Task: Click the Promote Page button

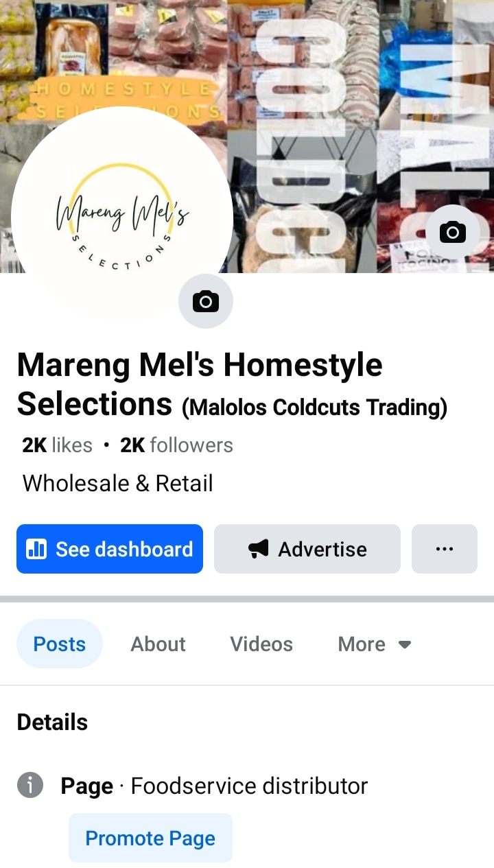Action: (150, 838)
